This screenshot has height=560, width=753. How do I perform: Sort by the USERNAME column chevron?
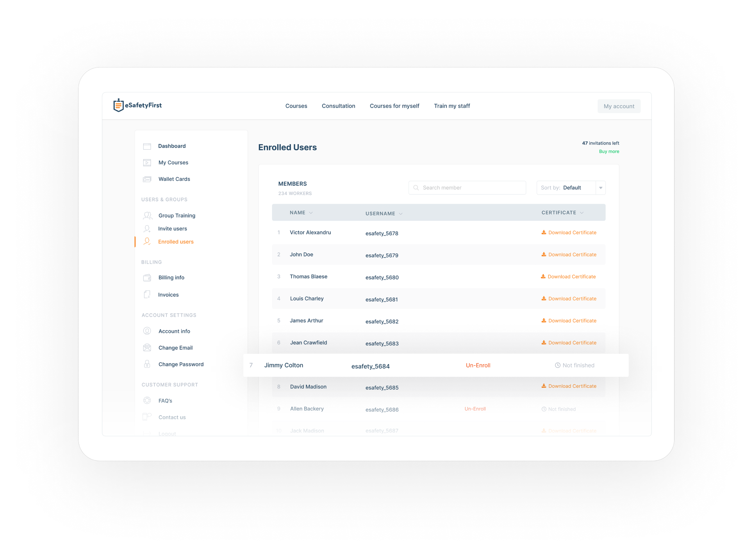(x=401, y=214)
